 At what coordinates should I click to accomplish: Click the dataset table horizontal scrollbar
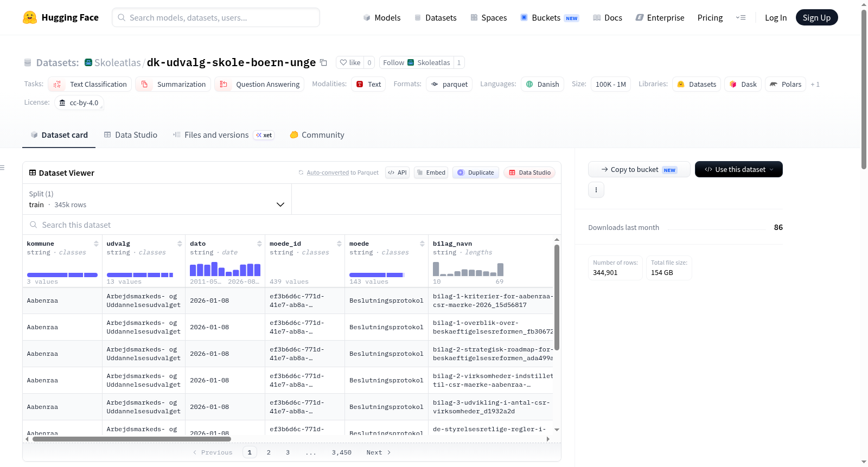[x=132, y=439]
